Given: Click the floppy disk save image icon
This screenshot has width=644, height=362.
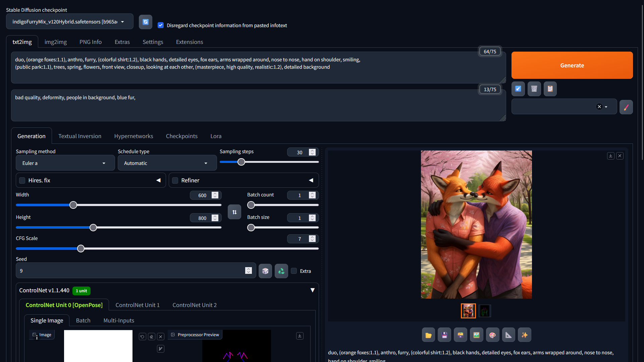Looking at the screenshot, I should click(x=444, y=335).
